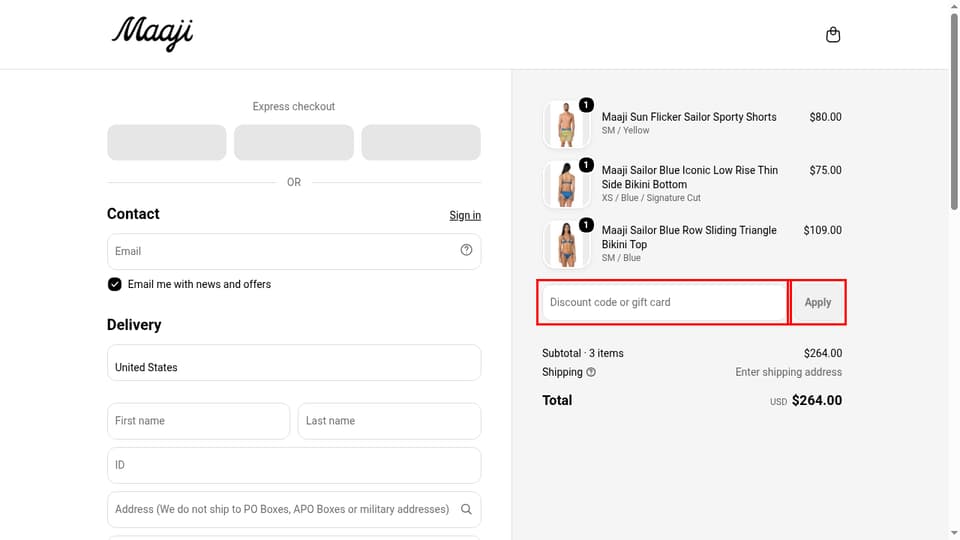Image resolution: width=960 pixels, height=540 pixels.
Task: Focus the ID input field
Action: coord(294,465)
